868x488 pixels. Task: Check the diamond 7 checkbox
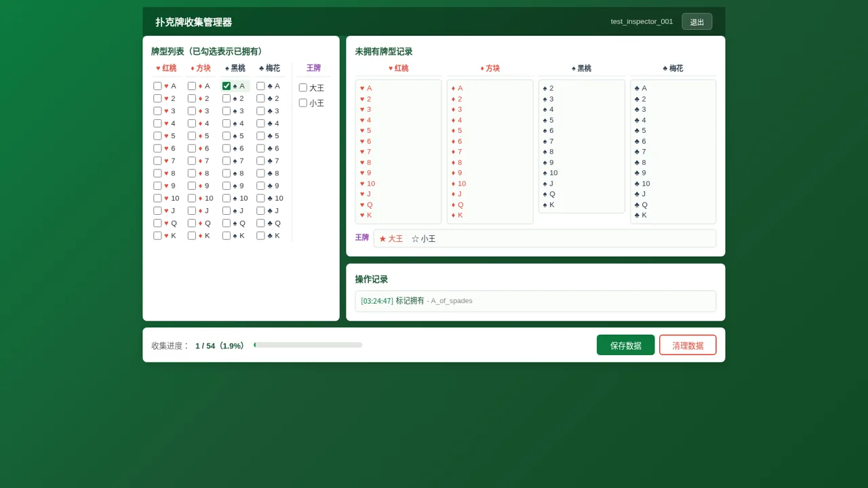click(x=192, y=161)
